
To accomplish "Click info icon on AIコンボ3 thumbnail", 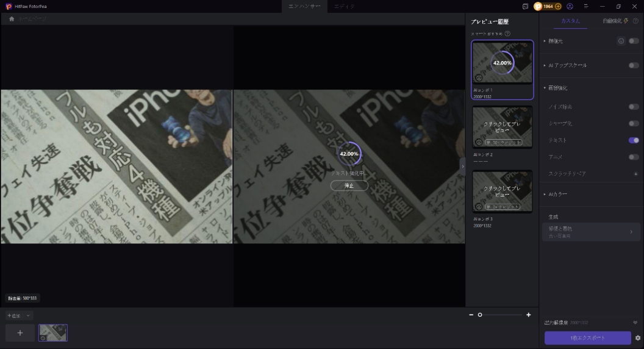I will 479,207.
